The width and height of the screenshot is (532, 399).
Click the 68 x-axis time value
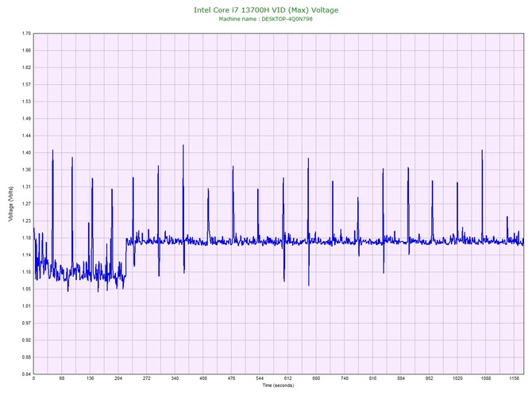click(62, 378)
